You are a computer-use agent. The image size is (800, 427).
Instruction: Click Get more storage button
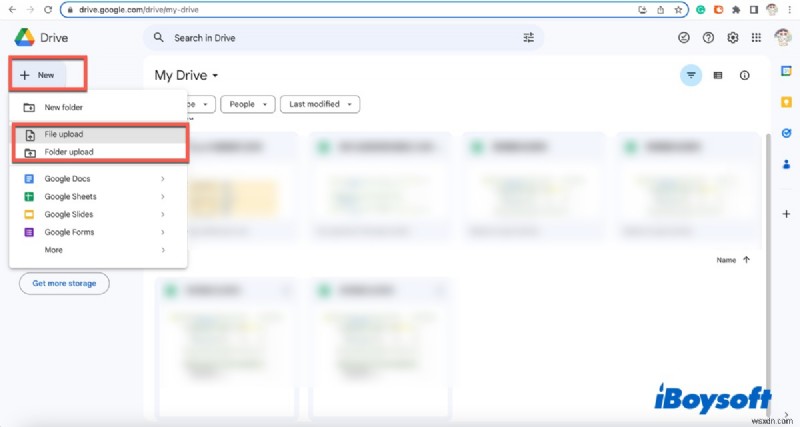click(x=64, y=283)
